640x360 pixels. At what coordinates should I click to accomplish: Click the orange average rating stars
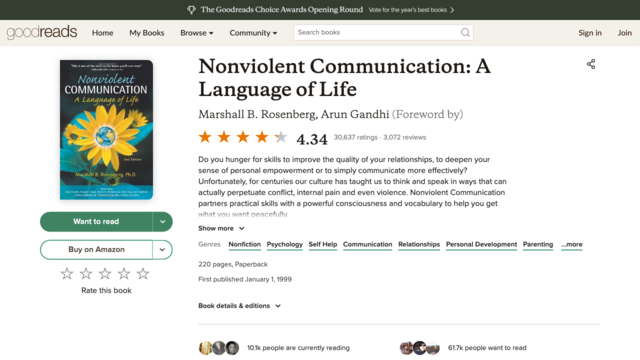coord(243,137)
